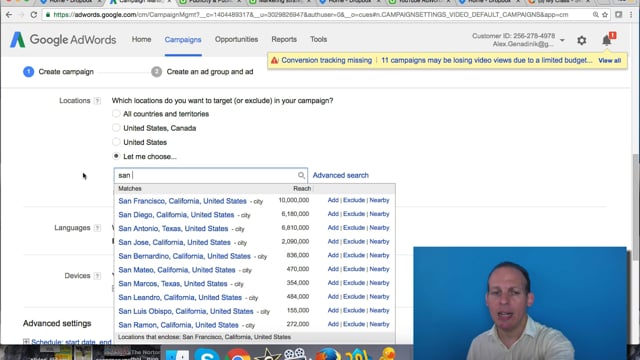
Task: Select San Diego, California result
Action: click(x=176, y=215)
